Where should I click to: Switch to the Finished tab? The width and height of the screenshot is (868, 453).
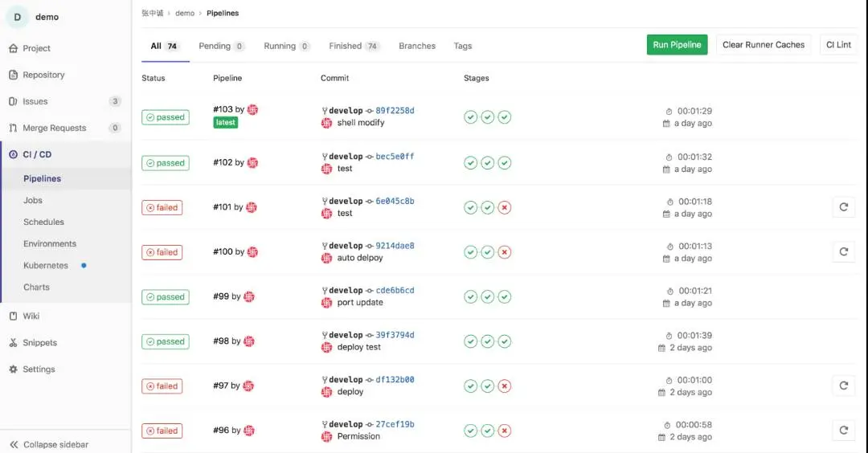(354, 46)
